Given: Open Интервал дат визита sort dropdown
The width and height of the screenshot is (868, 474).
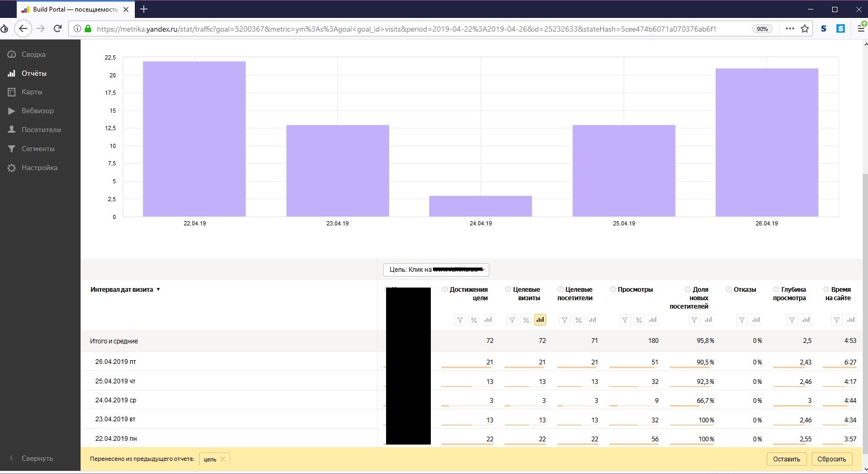Looking at the screenshot, I should (x=125, y=289).
